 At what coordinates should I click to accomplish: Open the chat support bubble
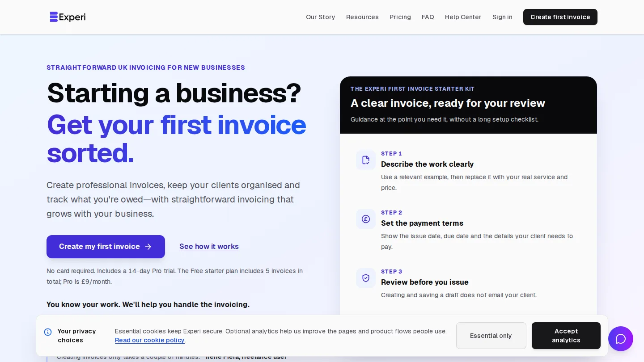621,339
